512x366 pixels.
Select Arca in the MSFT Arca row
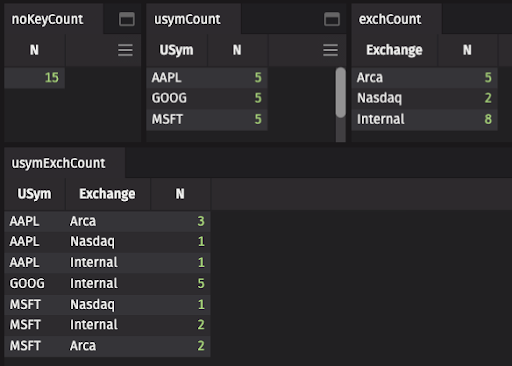click(108, 346)
